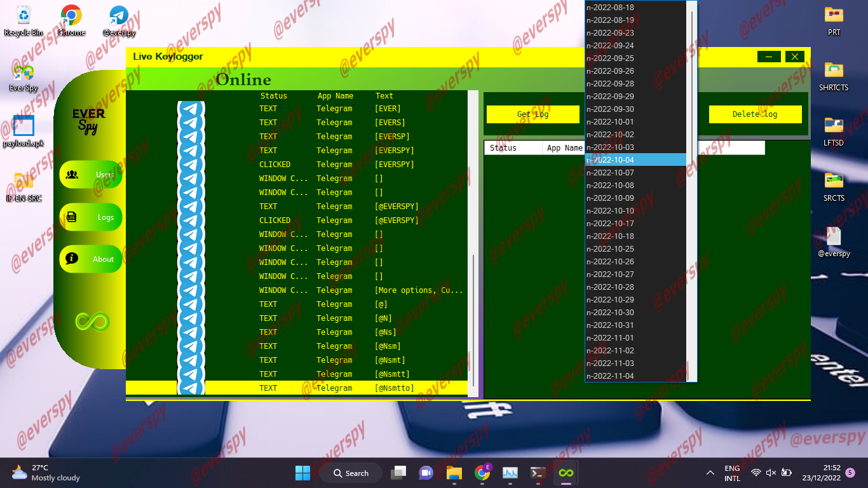This screenshot has height=488, width=868.
Task: Select the payload.apk desktop file
Action: (x=24, y=132)
